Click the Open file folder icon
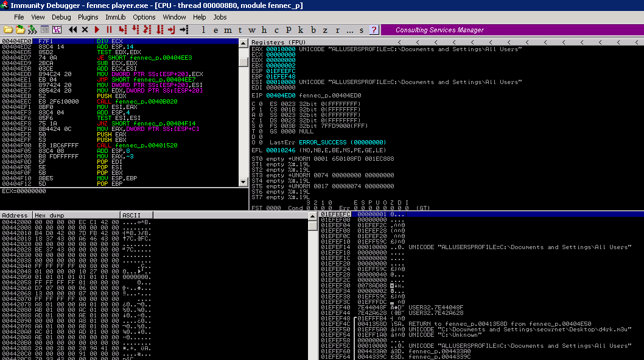This screenshot has height=360, width=644. point(8,30)
